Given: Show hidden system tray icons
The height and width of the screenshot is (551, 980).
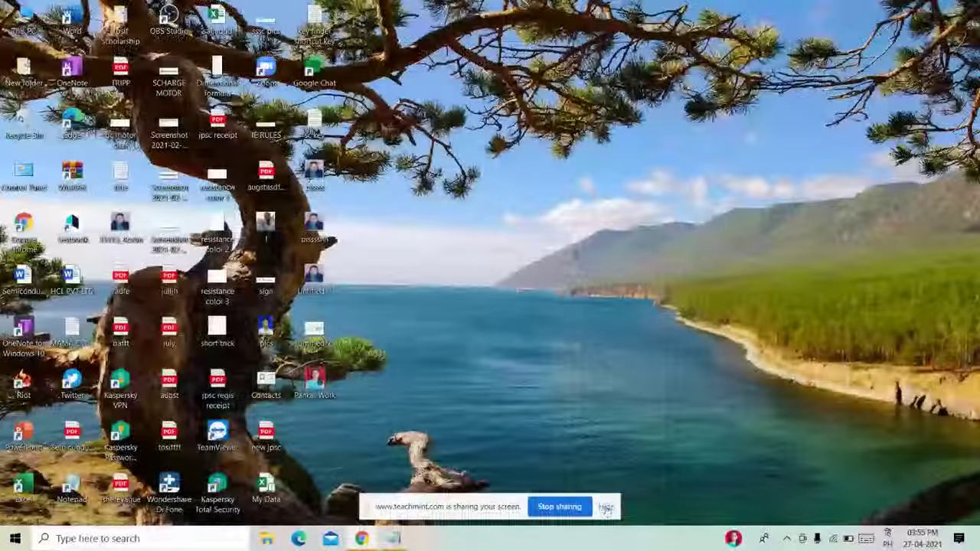Looking at the screenshot, I should tap(786, 539).
